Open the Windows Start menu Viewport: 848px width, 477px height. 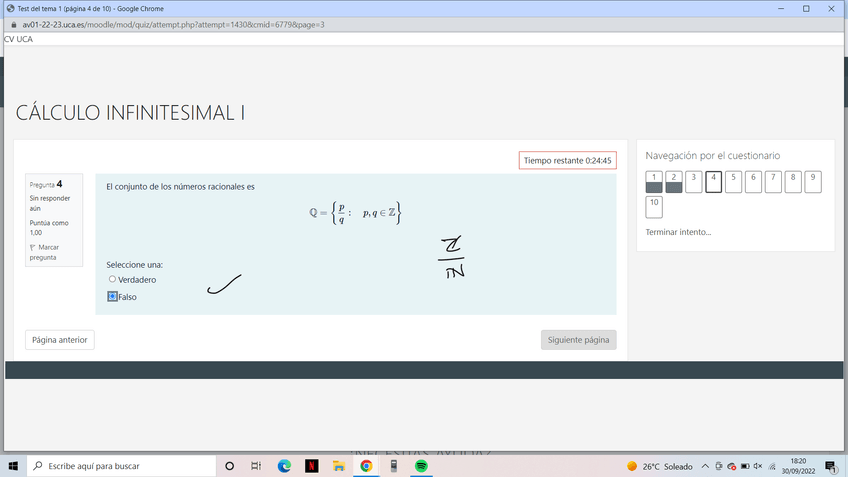point(13,466)
